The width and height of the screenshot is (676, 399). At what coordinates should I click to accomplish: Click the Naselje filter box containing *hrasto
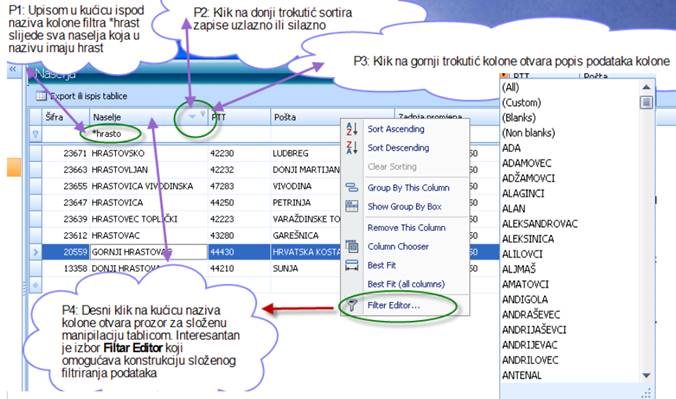(148, 134)
